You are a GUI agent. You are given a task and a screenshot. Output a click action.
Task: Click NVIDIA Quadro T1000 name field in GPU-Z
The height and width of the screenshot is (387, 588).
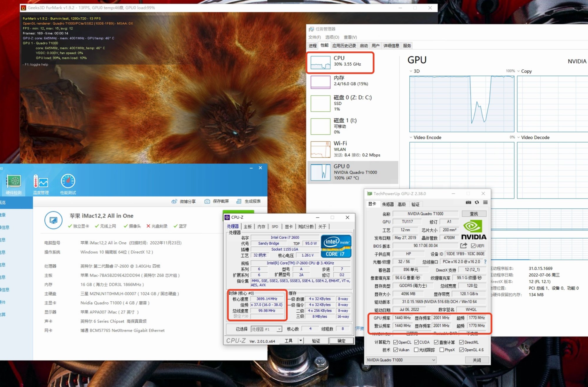[x=425, y=214]
